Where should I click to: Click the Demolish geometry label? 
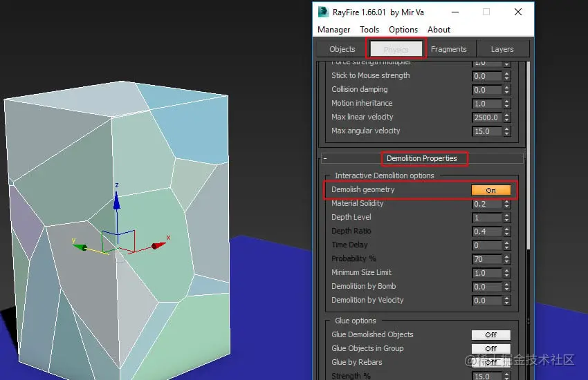(x=362, y=190)
